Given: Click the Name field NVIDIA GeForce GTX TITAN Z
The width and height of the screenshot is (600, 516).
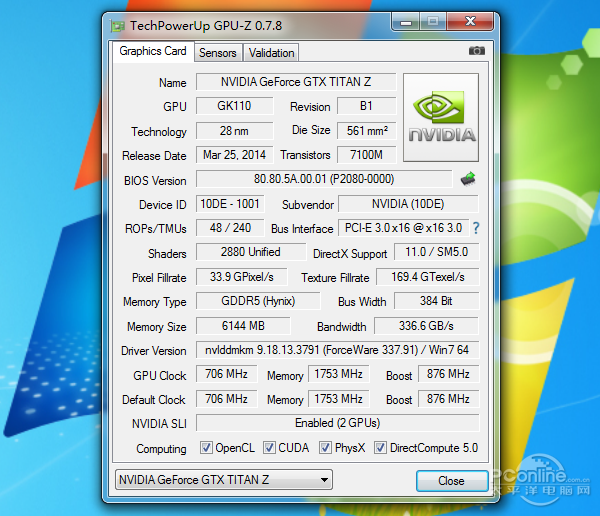Looking at the screenshot, I should 296,82.
